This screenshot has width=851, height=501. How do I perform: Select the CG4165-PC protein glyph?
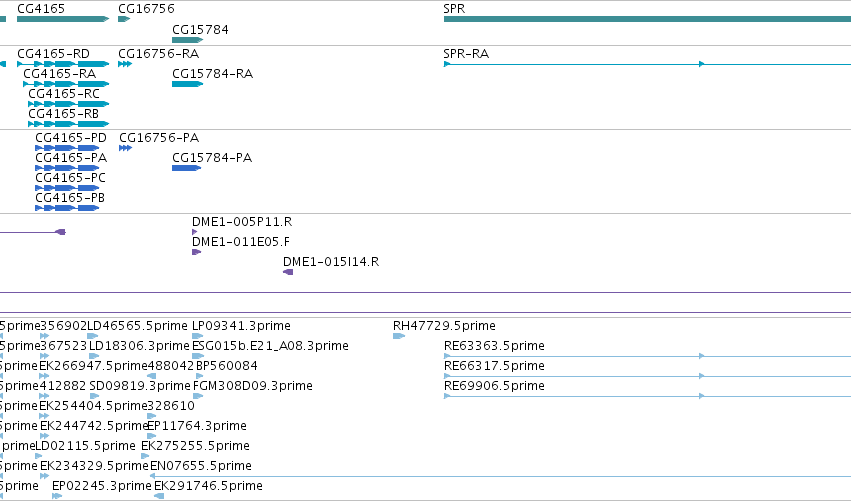click(x=67, y=188)
